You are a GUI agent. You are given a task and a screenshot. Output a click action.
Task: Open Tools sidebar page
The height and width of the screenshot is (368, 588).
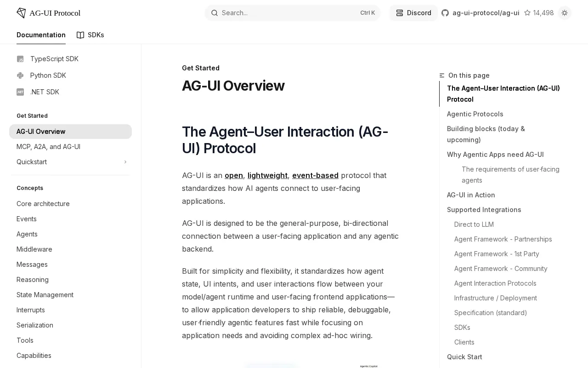coord(70,340)
